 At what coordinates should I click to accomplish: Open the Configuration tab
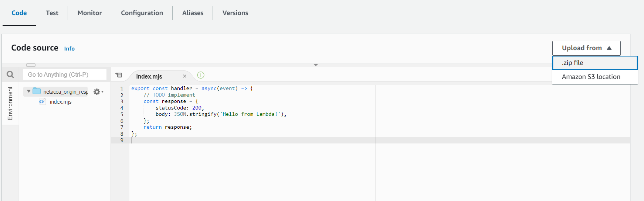click(x=142, y=13)
